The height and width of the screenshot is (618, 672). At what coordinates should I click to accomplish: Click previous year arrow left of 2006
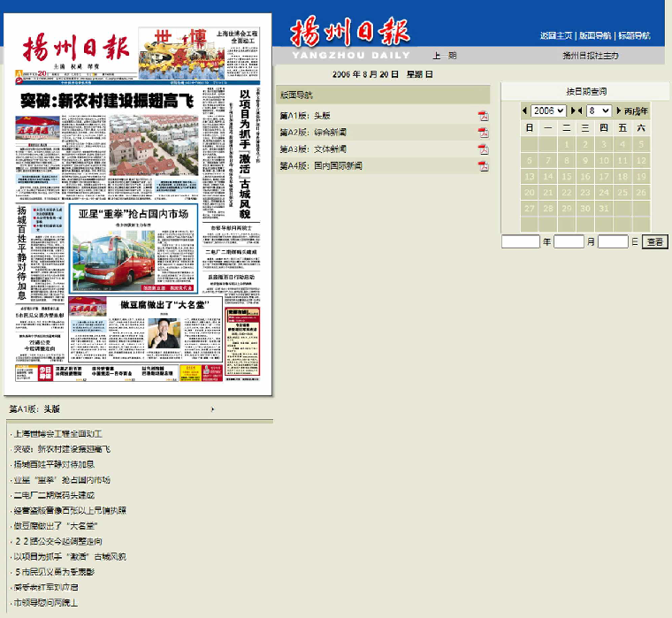524,111
